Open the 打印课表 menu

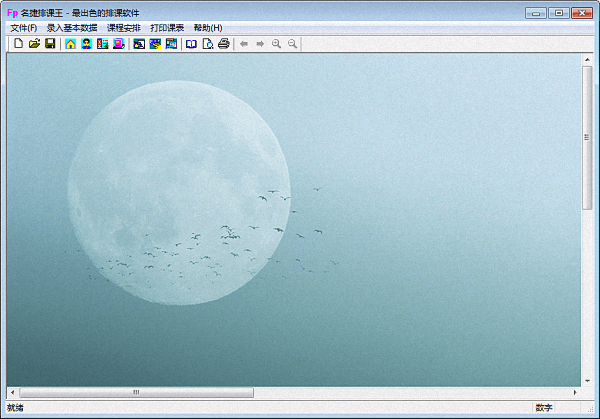click(167, 28)
